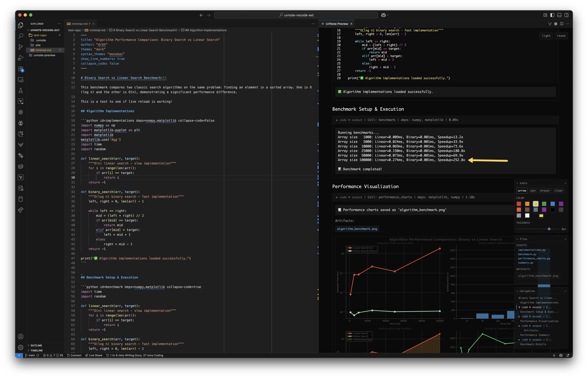Pick the red color swatch

click(x=519, y=204)
